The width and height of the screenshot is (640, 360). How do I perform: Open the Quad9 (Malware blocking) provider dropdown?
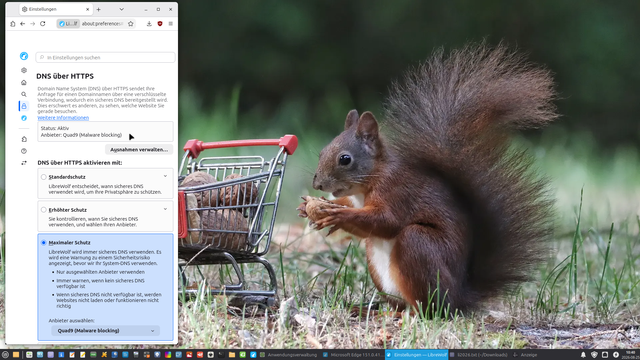pyautogui.click(x=105, y=331)
